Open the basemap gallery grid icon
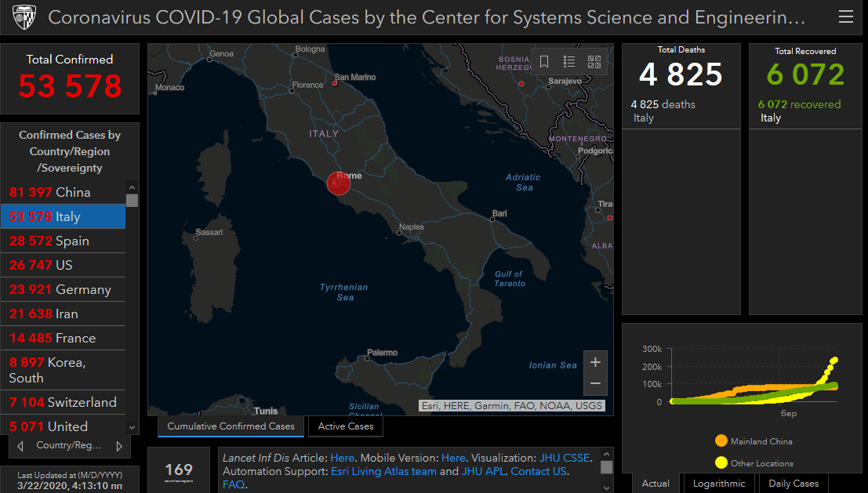868x493 pixels. (x=594, y=61)
